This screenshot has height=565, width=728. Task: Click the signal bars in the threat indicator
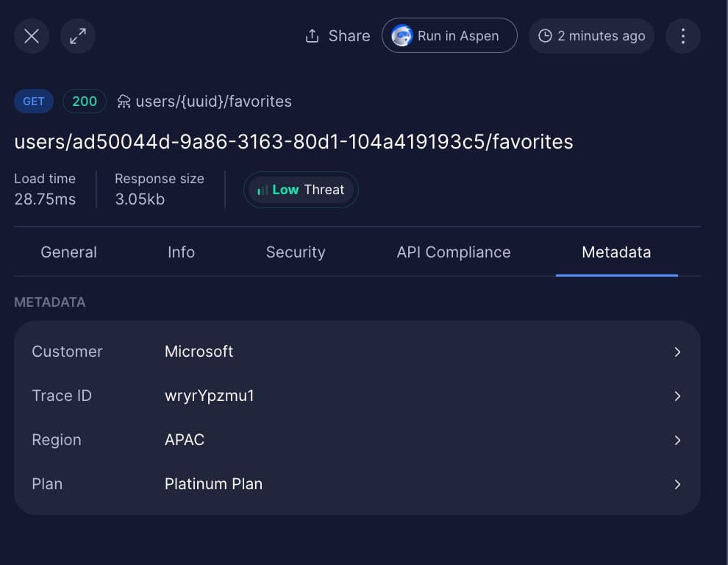click(x=262, y=189)
